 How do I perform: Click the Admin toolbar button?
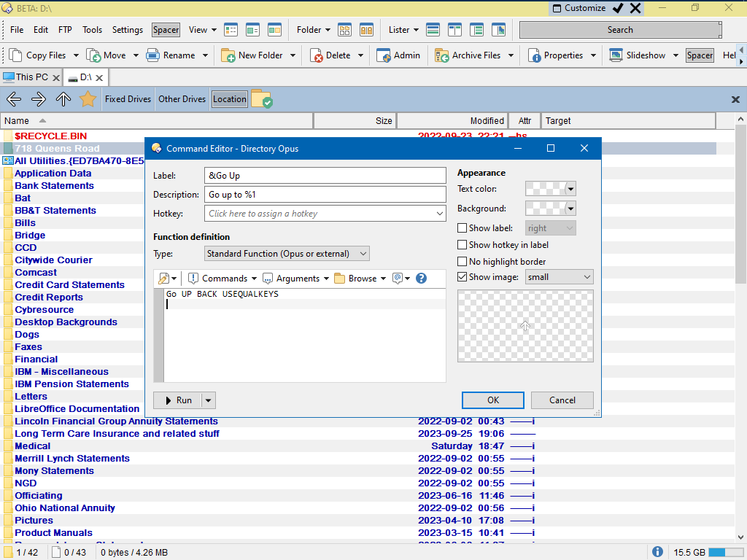tap(398, 55)
